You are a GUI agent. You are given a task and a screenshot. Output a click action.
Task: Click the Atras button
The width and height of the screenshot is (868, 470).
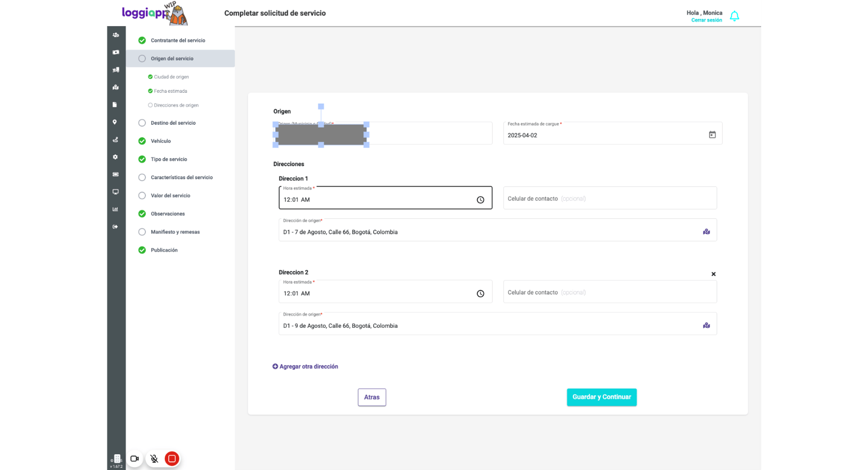pyautogui.click(x=372, y=397)
